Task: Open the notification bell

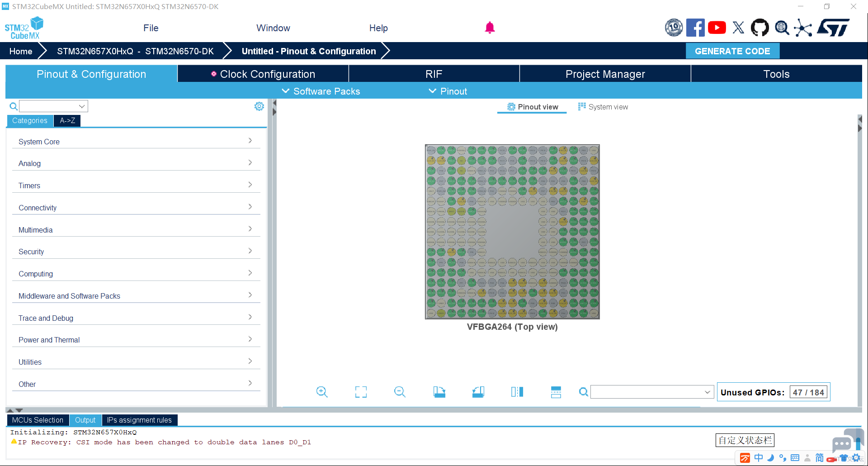Action: click(x=490, y=28)
